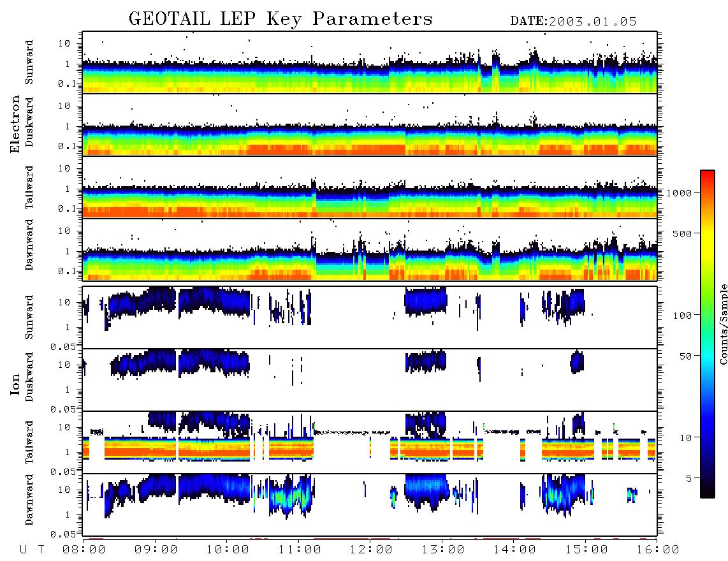Screen dimensions: 728x561
Task: Click the DATE:2003.01.05 label
Action: (573, 22)
